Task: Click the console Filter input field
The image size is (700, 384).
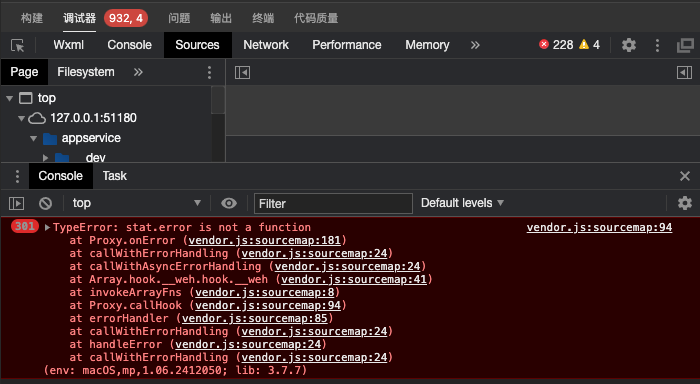Action: click(x=333, y=204)
